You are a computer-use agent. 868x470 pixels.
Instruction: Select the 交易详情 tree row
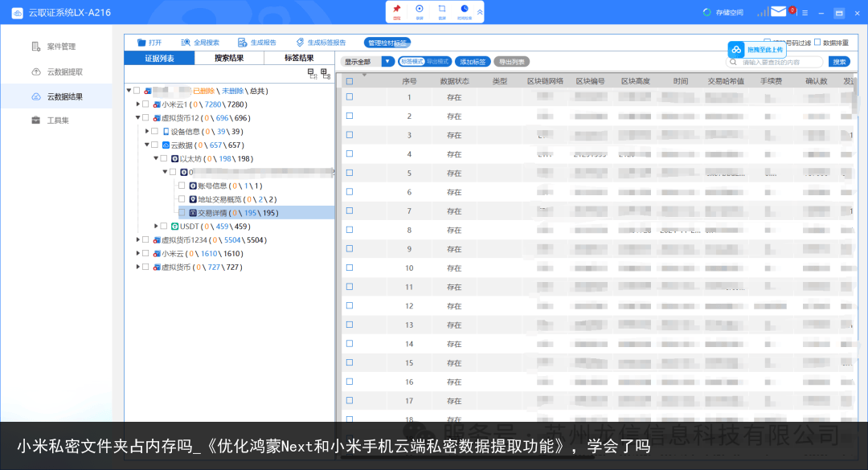coord(256,213)
